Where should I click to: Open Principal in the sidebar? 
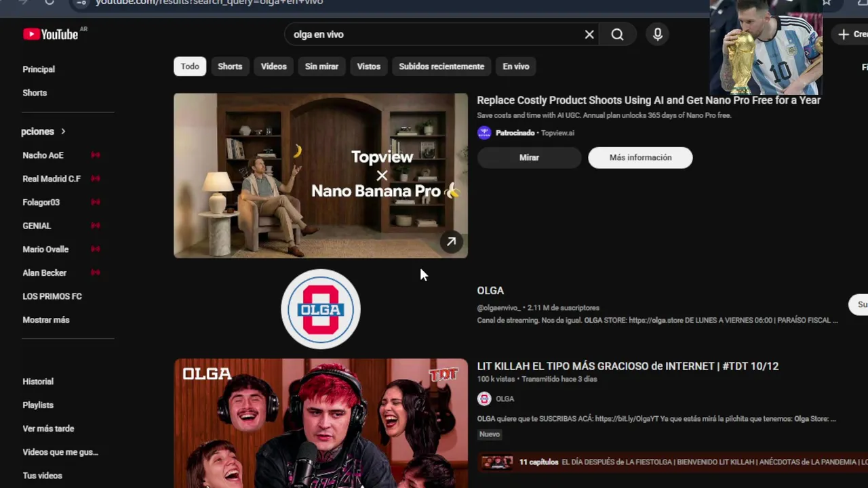coord(39,69)
